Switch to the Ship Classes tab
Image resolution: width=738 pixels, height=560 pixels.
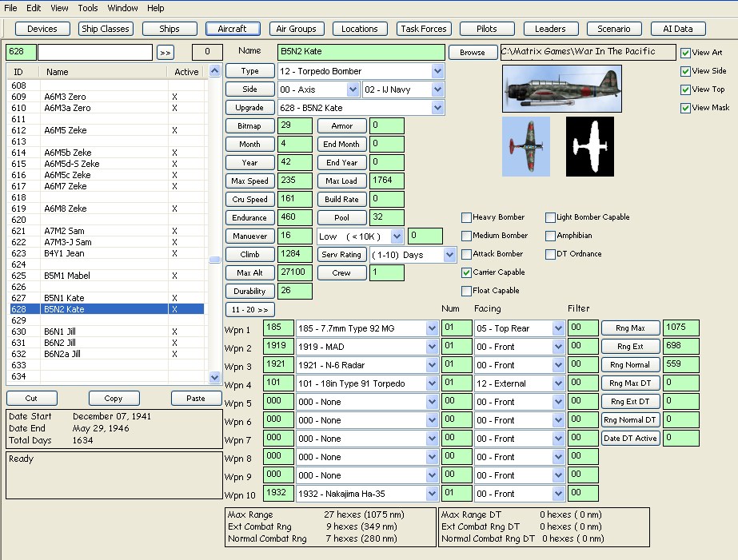tap(106, 29)
